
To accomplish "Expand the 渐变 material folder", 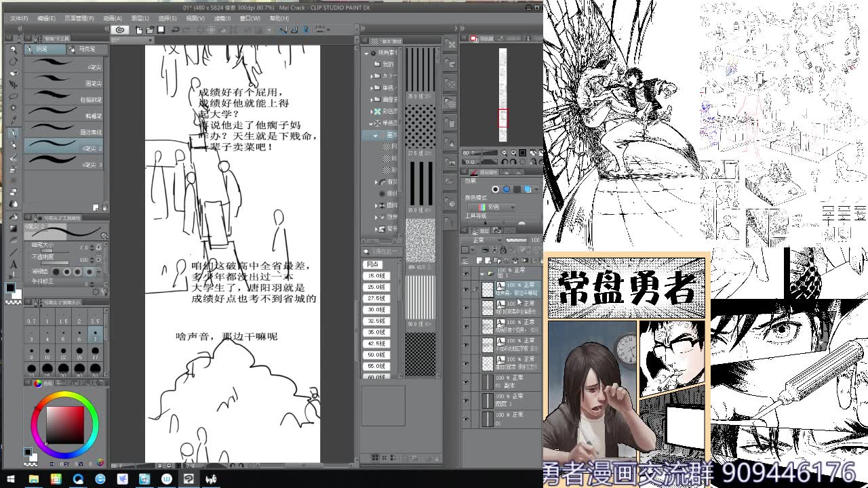I will pyautogui.click(x=377, y=182).
